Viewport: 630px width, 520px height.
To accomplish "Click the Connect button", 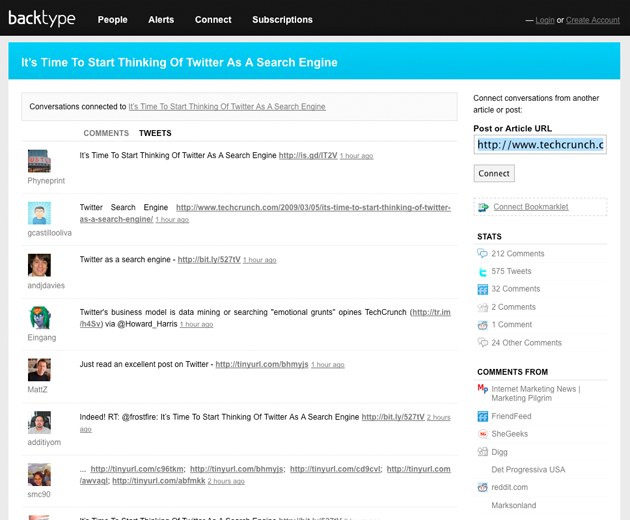I will [x=494, y=174].
